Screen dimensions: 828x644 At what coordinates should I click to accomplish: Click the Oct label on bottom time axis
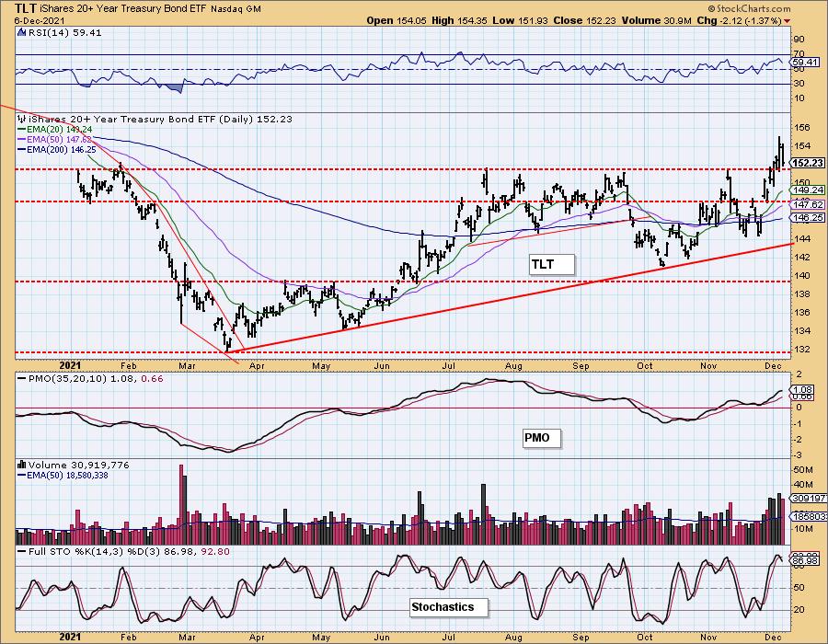pos(645,637)
